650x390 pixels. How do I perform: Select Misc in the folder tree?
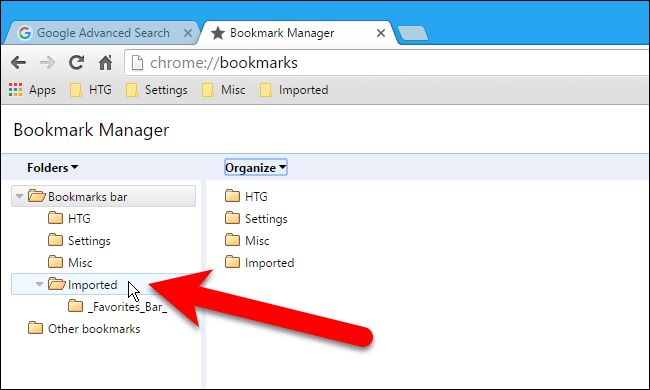click(x=80, y=262)
